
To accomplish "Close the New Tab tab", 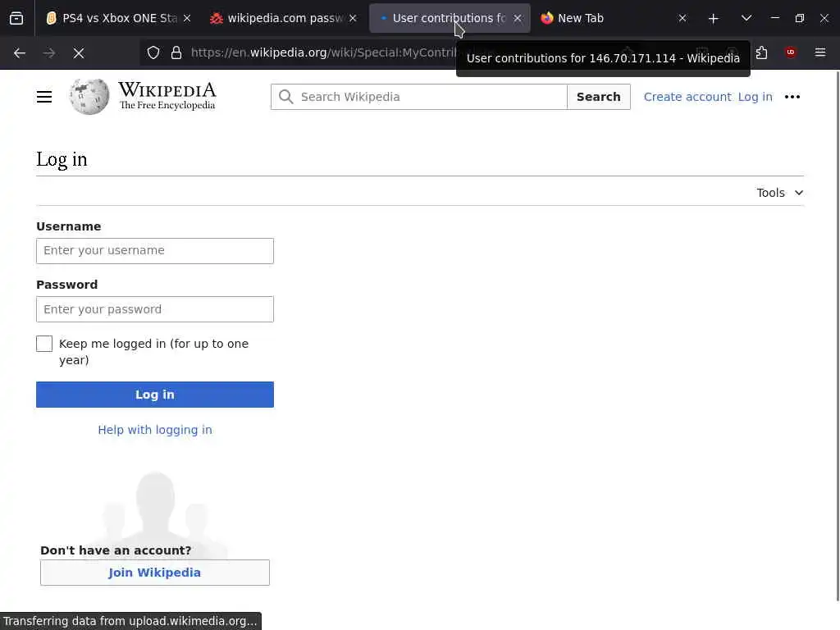I will tap(682, 18).
